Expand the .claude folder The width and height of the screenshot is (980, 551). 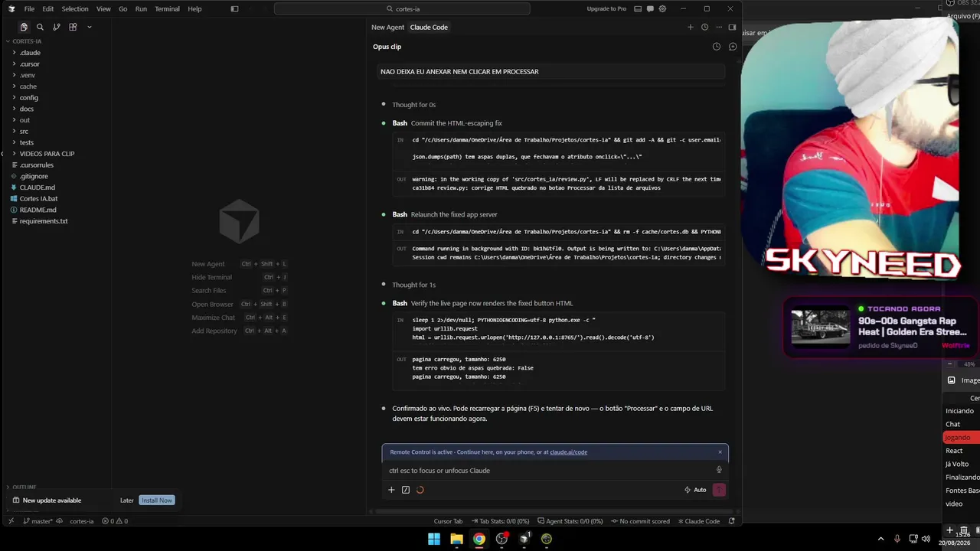[x=30, y=53]
